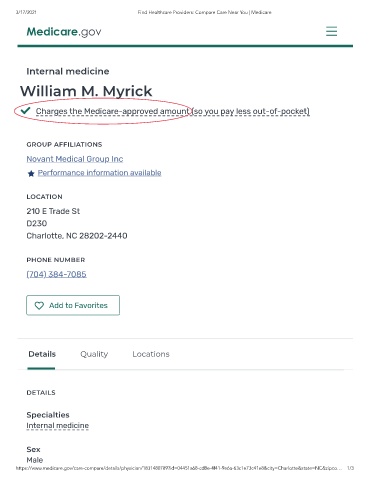This screenshot has height=480, width=370.
Task: Click the Find Healthcare Providers page title header
Action: pos(205,12)
